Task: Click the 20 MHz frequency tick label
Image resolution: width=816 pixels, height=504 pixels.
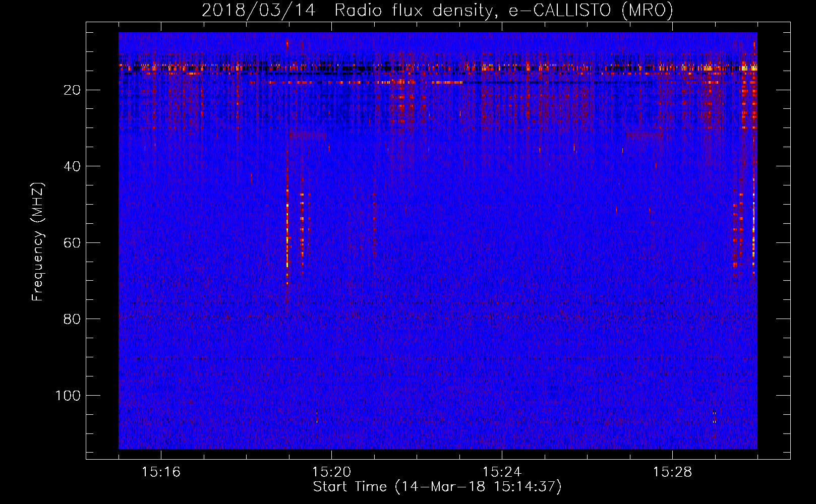Action: (x=72, y=90)
